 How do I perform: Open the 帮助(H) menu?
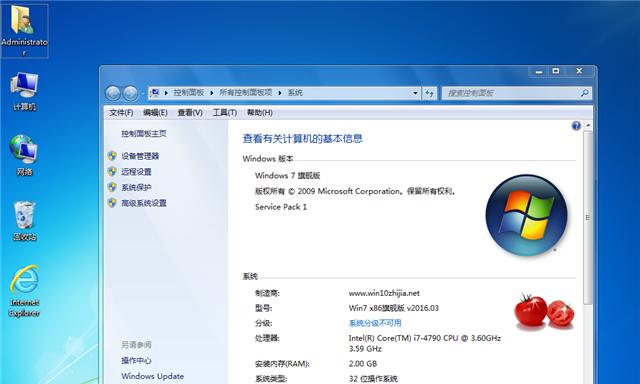[x=260, y=113]
